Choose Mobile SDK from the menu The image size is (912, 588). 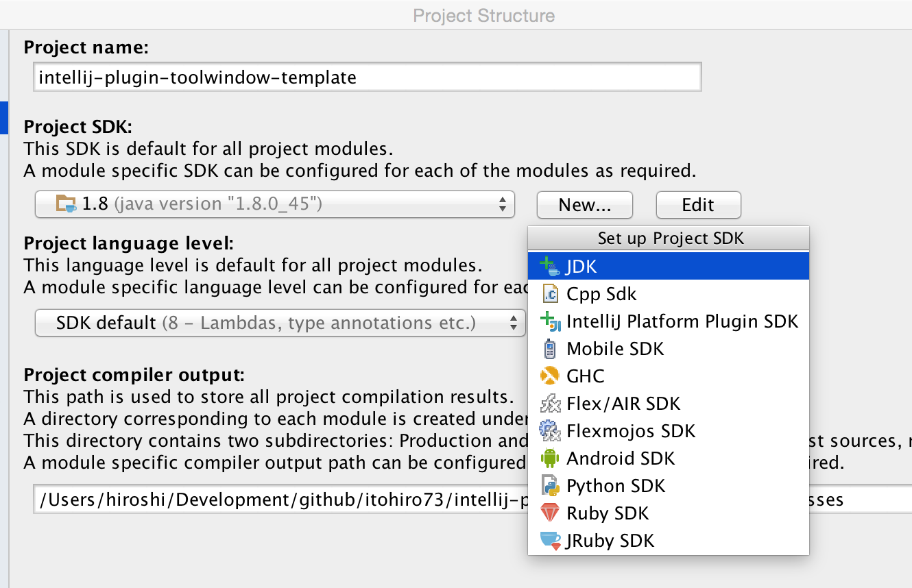pyautogui.click(x=614, y=348)
